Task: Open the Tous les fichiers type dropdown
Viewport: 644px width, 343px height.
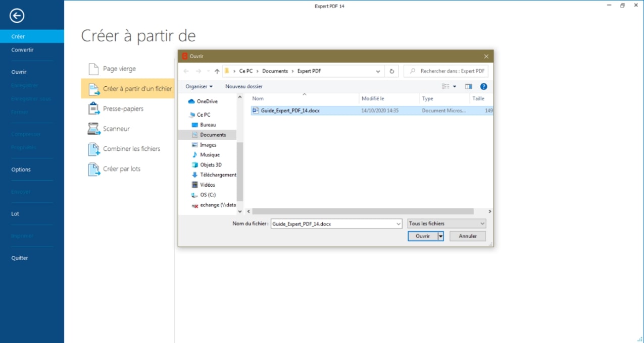Action: [x=446, y=223]
